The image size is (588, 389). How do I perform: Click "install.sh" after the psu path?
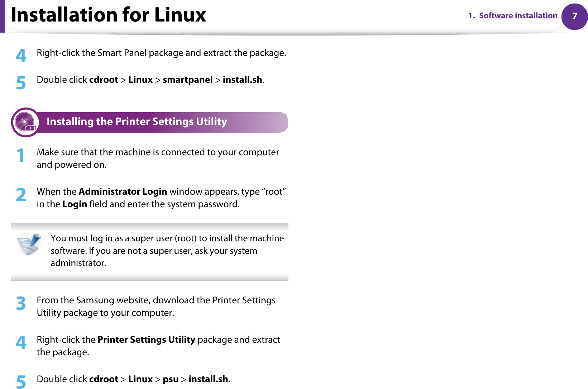(x=208, y=379)
